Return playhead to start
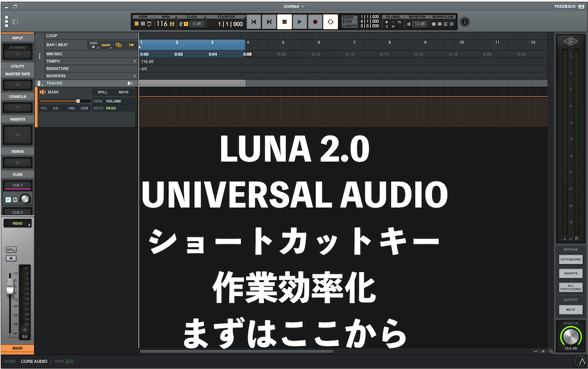Image resolution: width=588 pixels, height=369 pixels. [253, 22]
